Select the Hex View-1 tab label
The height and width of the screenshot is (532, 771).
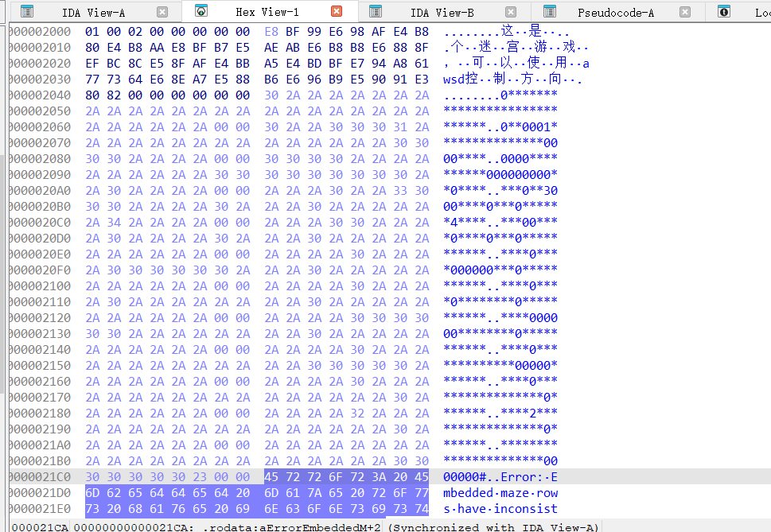pyautogui.click(x=267, y=13)
